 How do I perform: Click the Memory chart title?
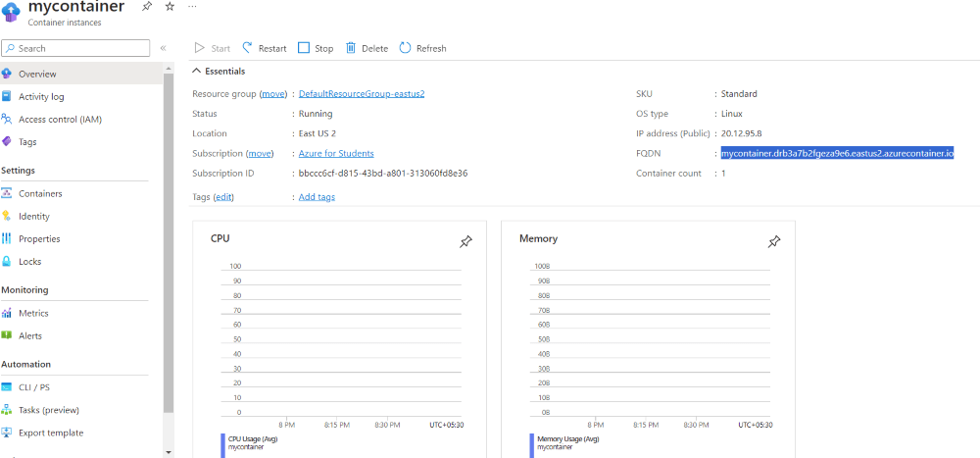[x=538, y=239]
